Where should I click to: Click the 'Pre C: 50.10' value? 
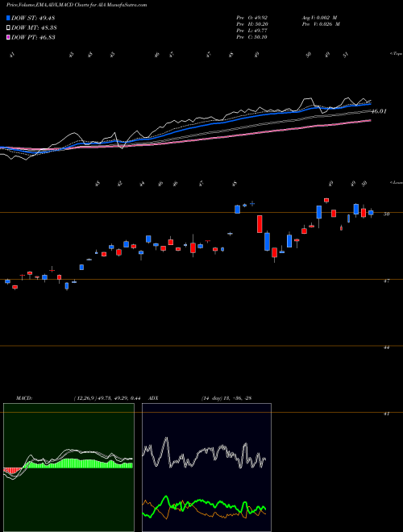[x=252, y=37]
